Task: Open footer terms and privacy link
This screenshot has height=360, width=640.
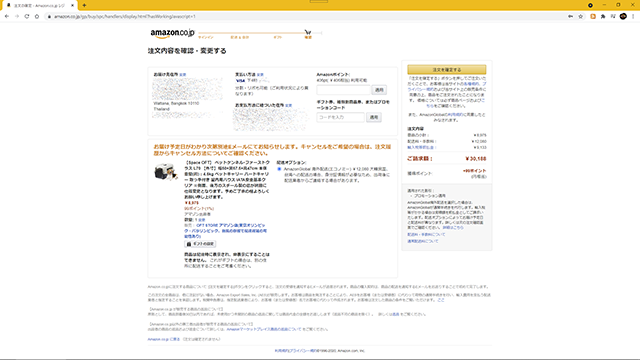Action: [x=296, y=351]
